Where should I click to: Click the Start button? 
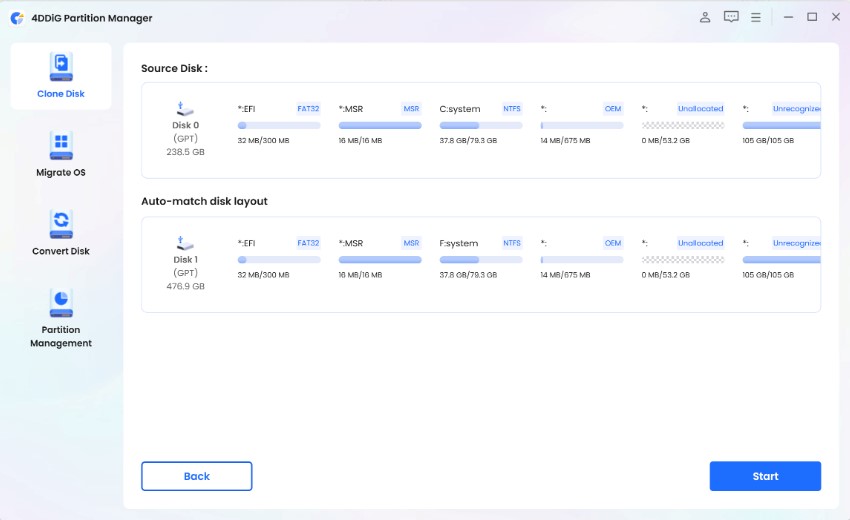point(765,476)
